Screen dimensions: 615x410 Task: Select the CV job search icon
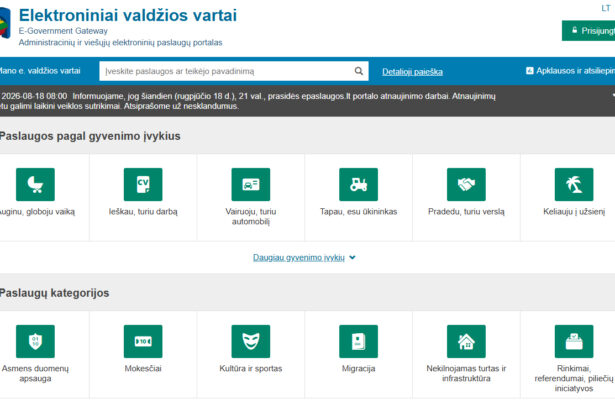143,184
